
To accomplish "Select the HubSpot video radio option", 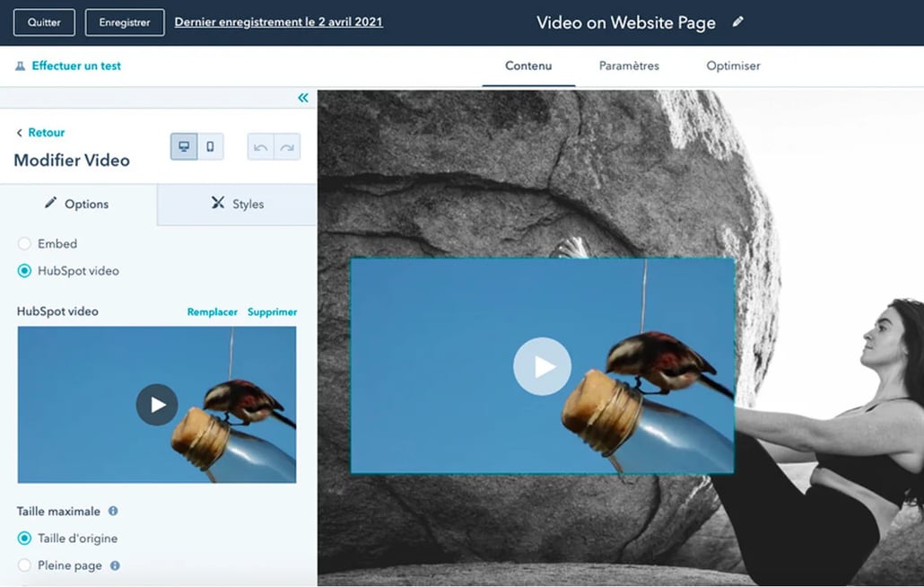I will (24, 271).
